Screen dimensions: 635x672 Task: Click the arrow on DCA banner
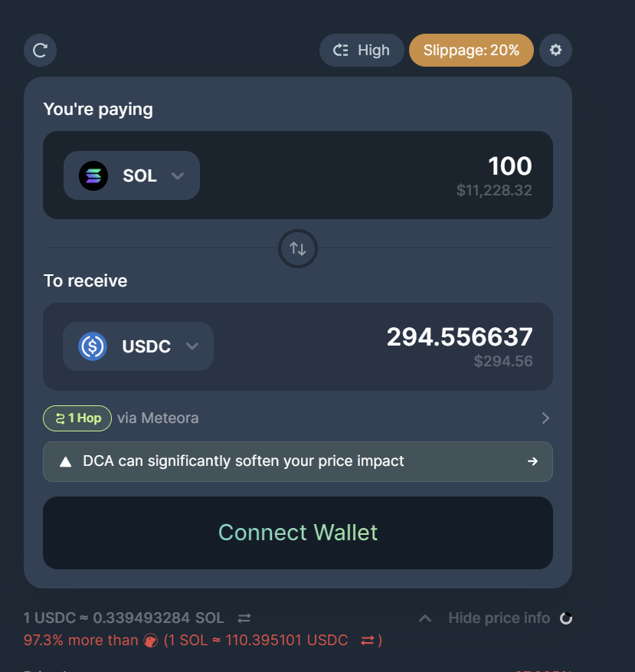coord(532,461)
